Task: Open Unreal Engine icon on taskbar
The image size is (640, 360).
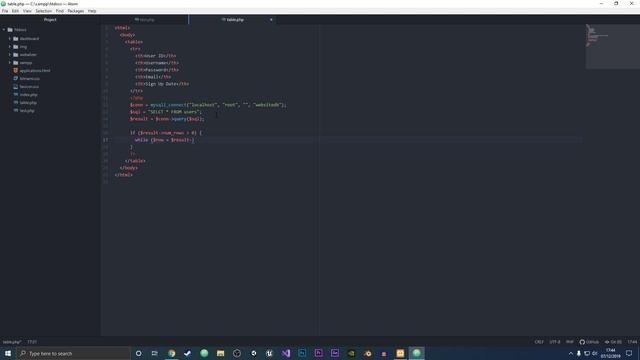Action: [x=269, y=353]
